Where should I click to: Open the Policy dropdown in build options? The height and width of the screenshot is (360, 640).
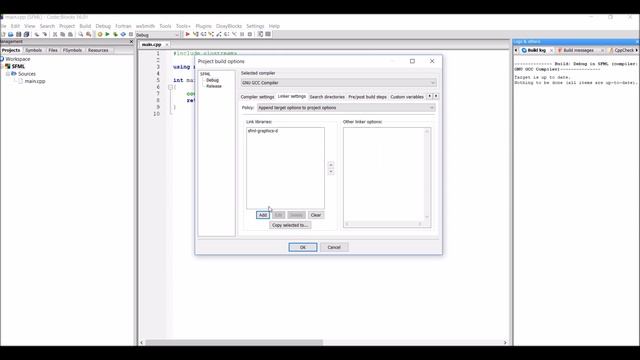coord(346,108)
